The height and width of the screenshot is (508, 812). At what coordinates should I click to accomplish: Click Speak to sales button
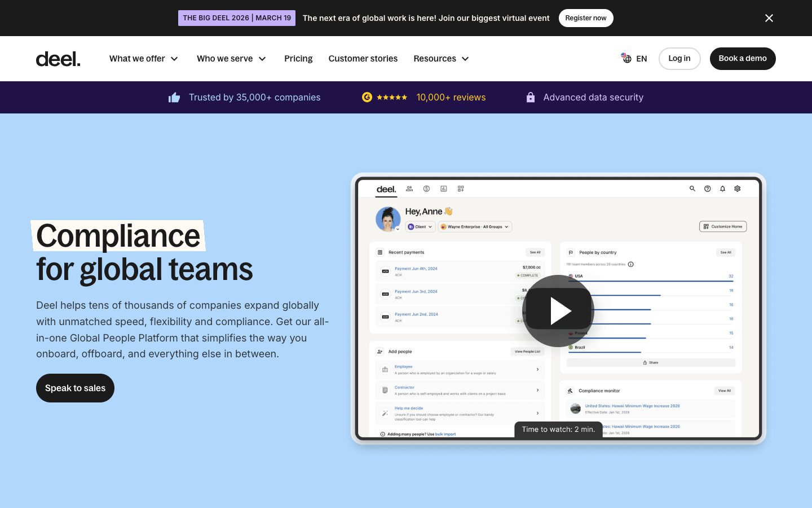[x=75, y=388]
